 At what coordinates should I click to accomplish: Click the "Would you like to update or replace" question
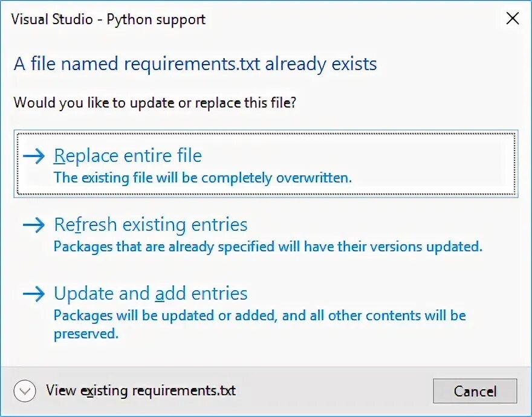coord(155,102)
